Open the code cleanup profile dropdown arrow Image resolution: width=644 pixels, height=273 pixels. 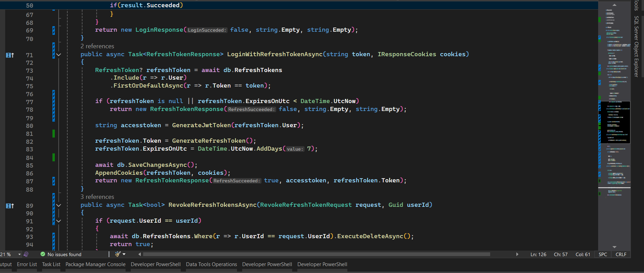(124, 254)
